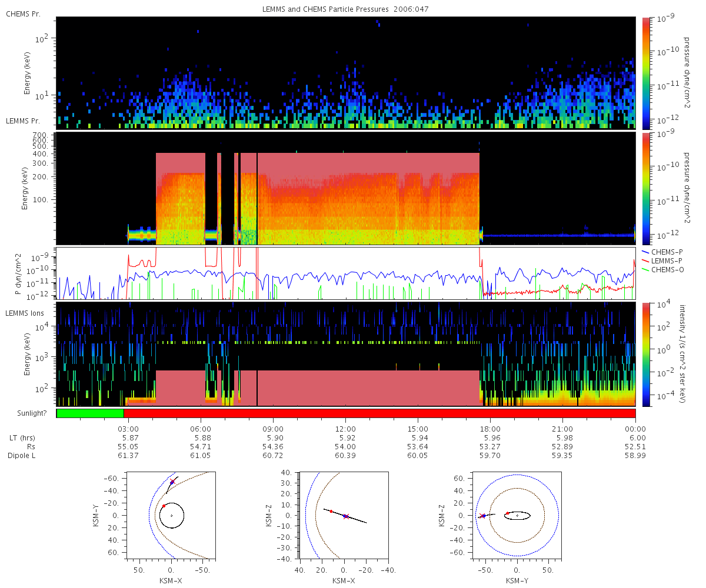The image size is (706, 588).
Task: Click the 03:00 time axis label
Action: (x=128, y=429)
